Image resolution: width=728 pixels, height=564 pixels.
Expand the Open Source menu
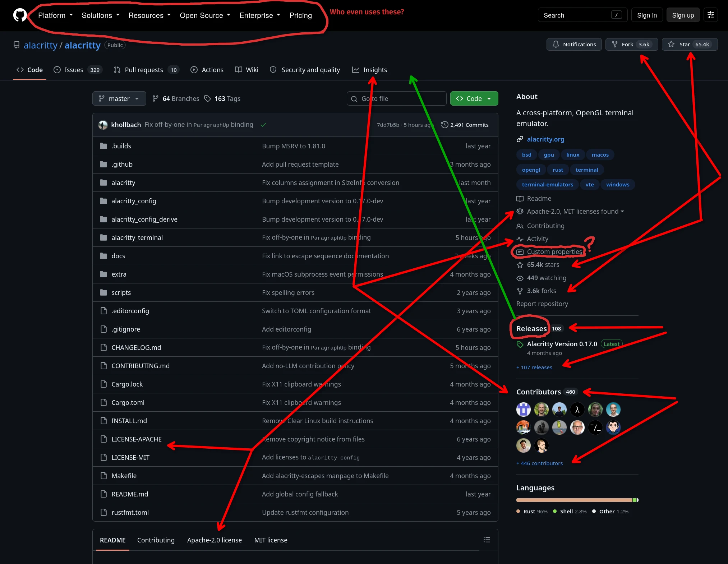[205, 15]
